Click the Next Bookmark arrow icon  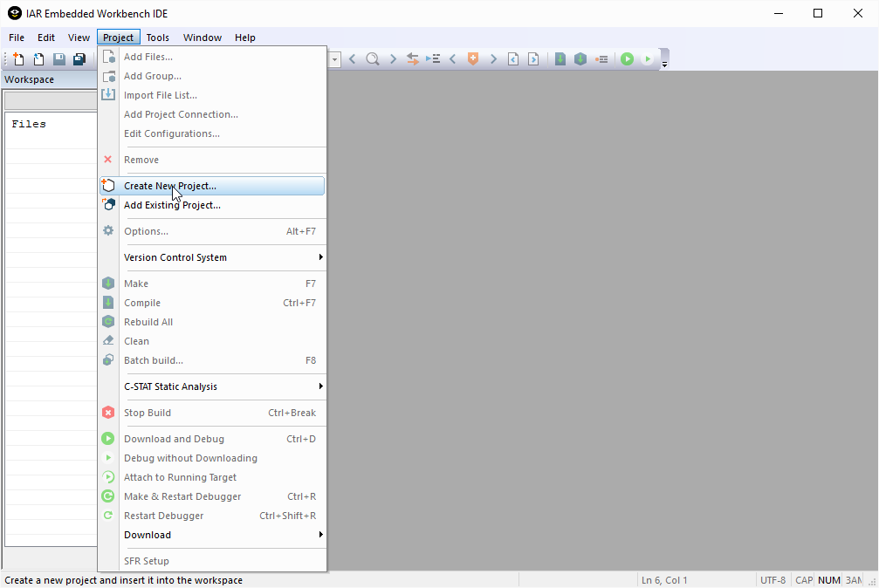[x=493, y=58]
